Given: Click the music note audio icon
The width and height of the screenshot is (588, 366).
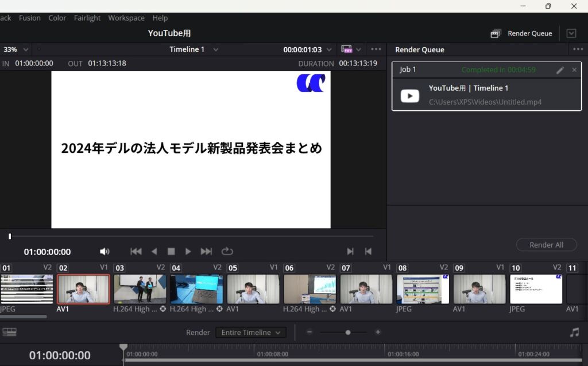Looking at the screenshot, I should pyautogui.click(x=574, y=332).
